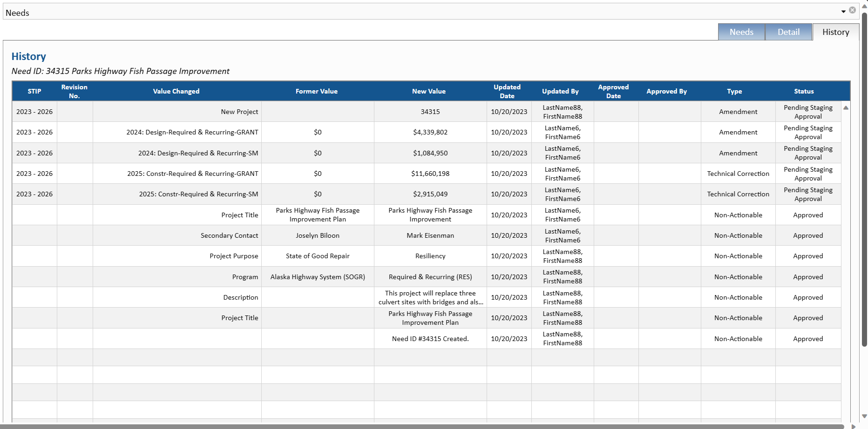Click the Need ID 34315 subtitle text

[x=120, y=71]
